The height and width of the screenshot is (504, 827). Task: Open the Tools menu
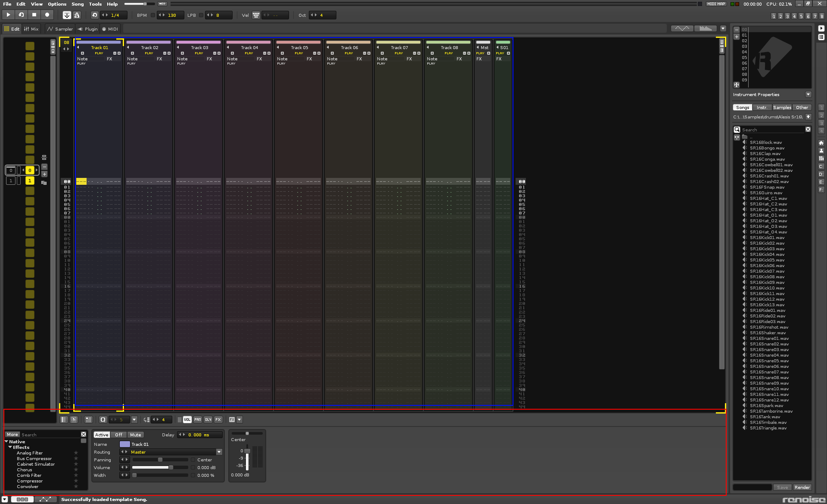coord(95,4)
